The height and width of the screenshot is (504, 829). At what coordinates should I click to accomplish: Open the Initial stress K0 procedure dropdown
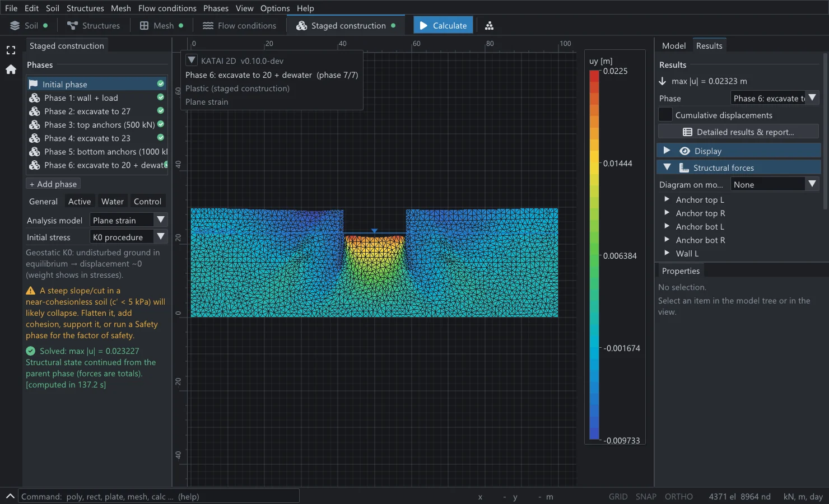coord(129,237)
